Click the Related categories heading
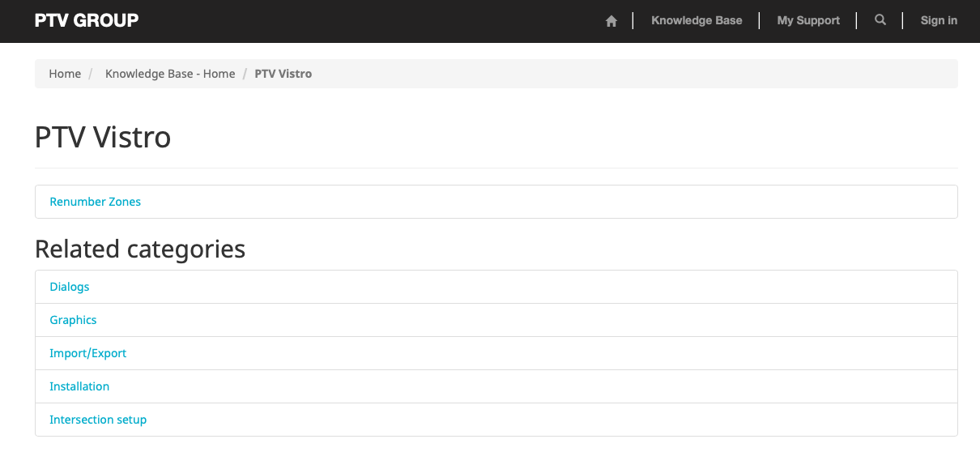This screenshot has height=452, width=980. [x=140, y=249]
